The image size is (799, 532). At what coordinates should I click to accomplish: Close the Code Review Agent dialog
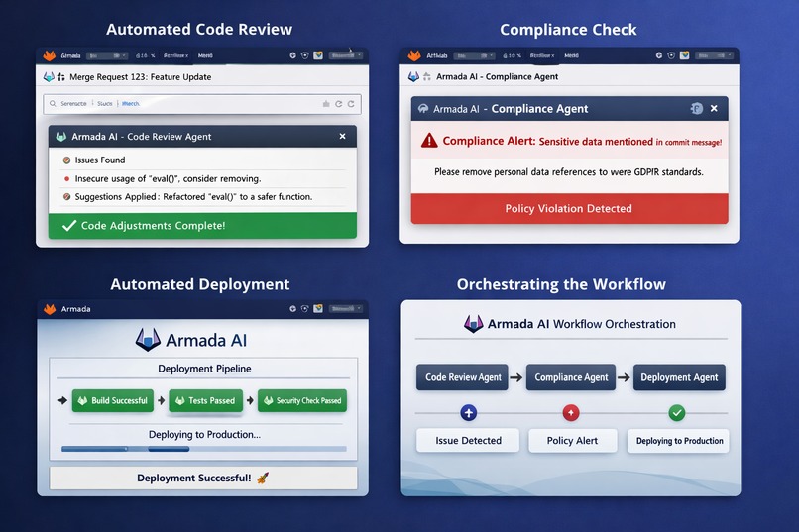click(x=342, y=136)
